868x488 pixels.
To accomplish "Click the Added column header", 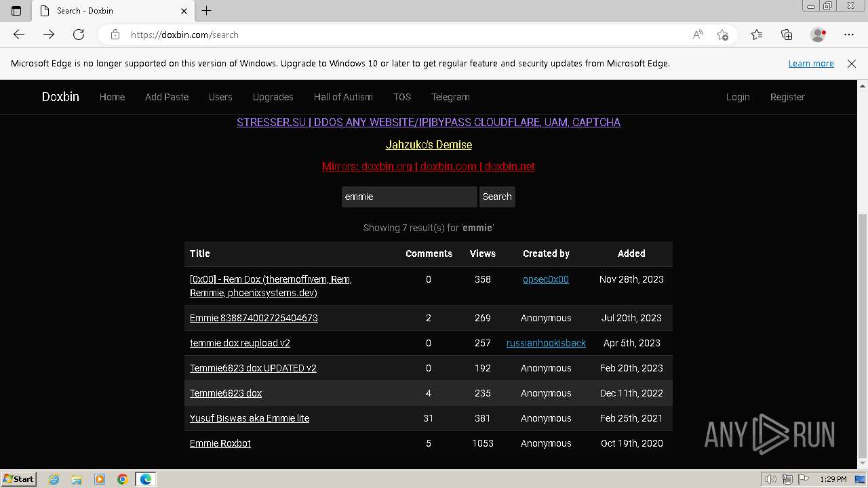I will tap(631, 253).
